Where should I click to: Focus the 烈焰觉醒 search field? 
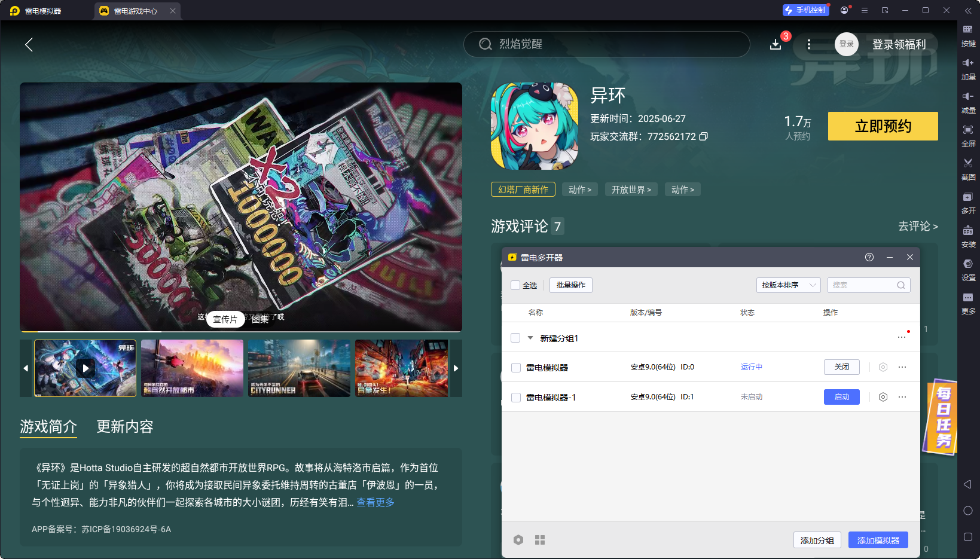pyautogui.click(x=607, y=44)
